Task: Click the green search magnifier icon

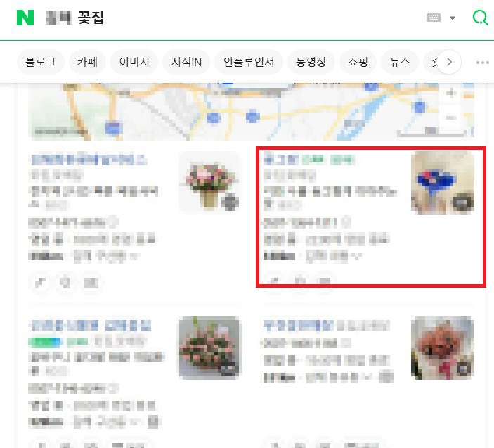Action: coord(481,18)
